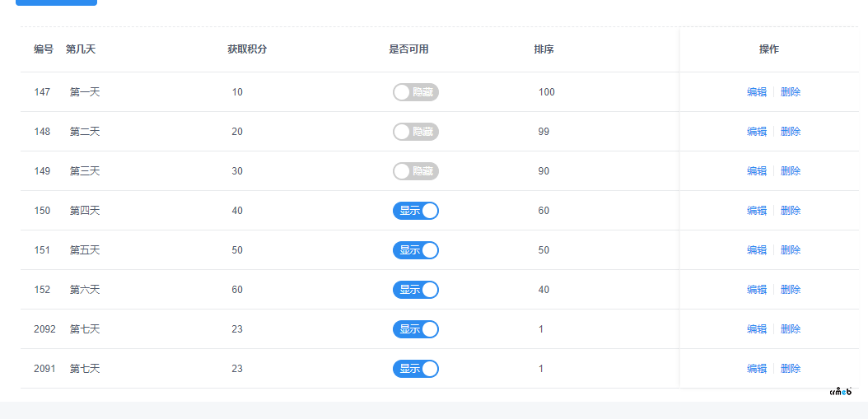
Task: Edit row 2091 entry
Action: tap(757, 369)
